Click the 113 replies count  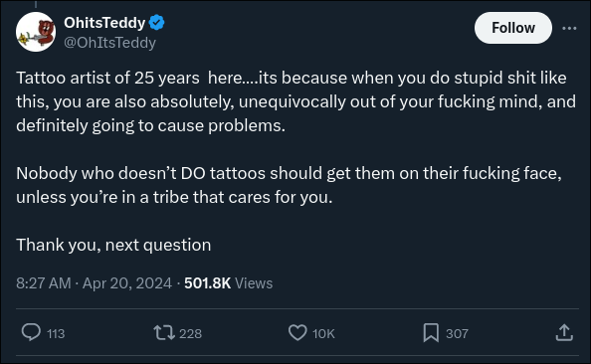[56, 334]
